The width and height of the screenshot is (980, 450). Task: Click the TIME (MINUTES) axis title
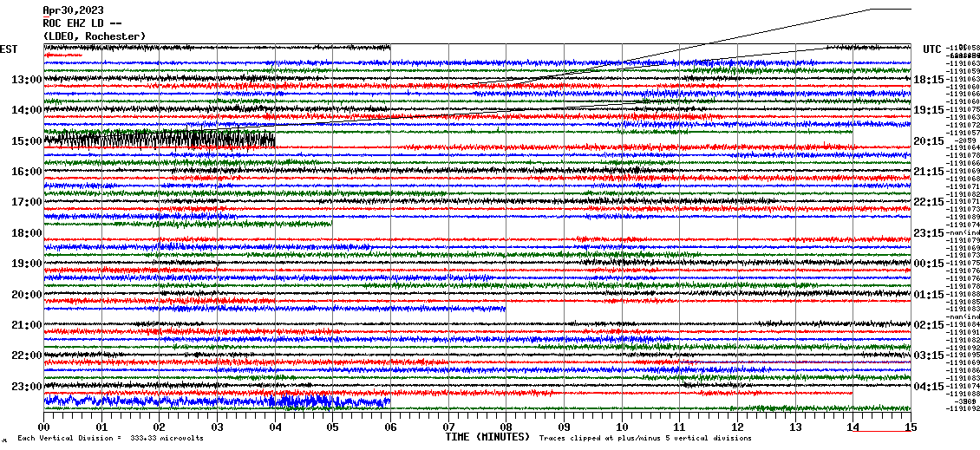487,437
